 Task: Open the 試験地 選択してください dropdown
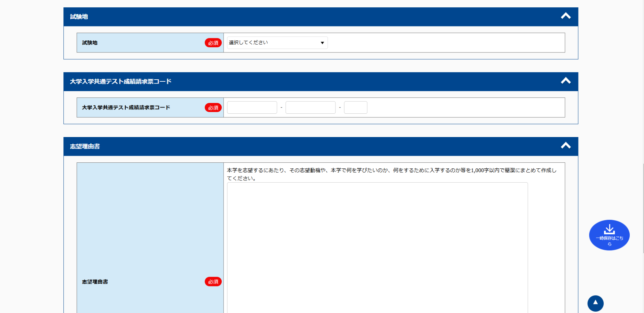277,43
